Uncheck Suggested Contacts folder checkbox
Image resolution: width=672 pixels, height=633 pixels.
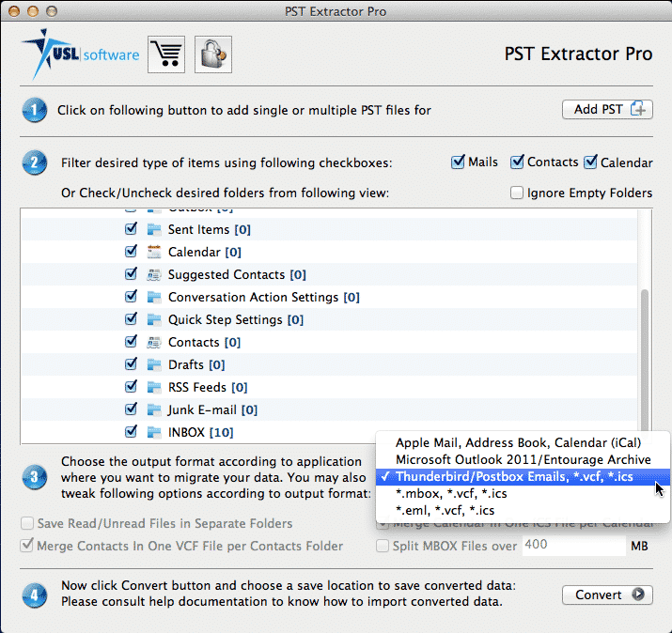coord(131,273)
